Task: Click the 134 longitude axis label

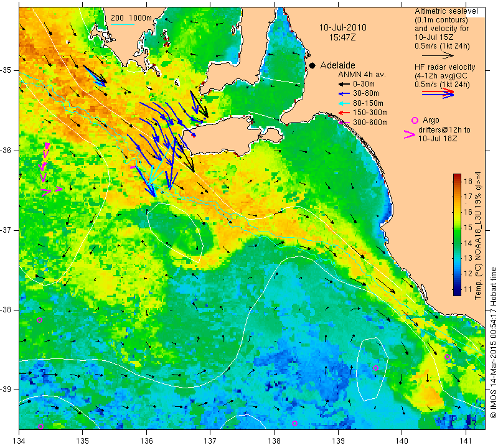Action: tap(19, 441)
